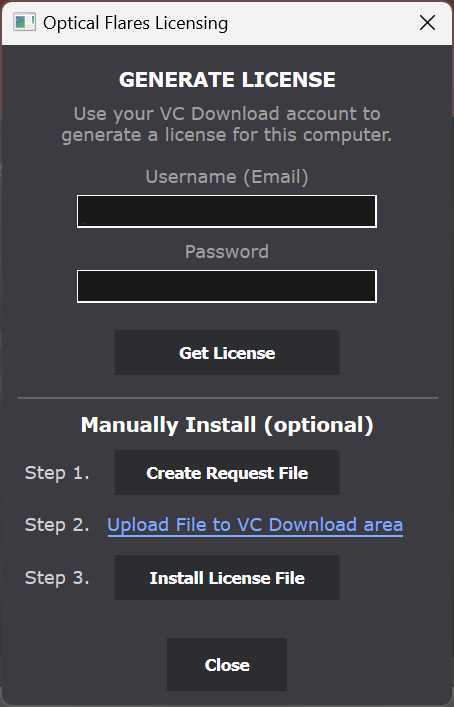Click the VC Download account description text
454x707 pixels.
click(227, 124)
